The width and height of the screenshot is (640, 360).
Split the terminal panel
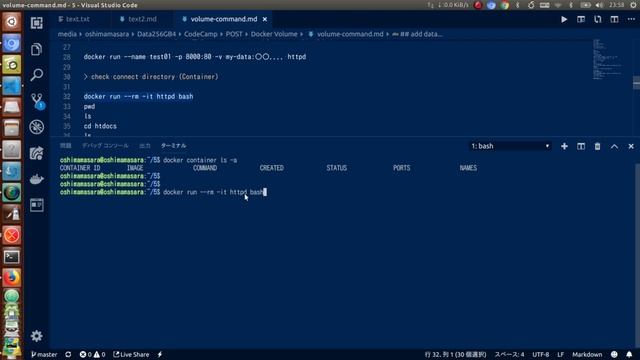coord(581,146)
